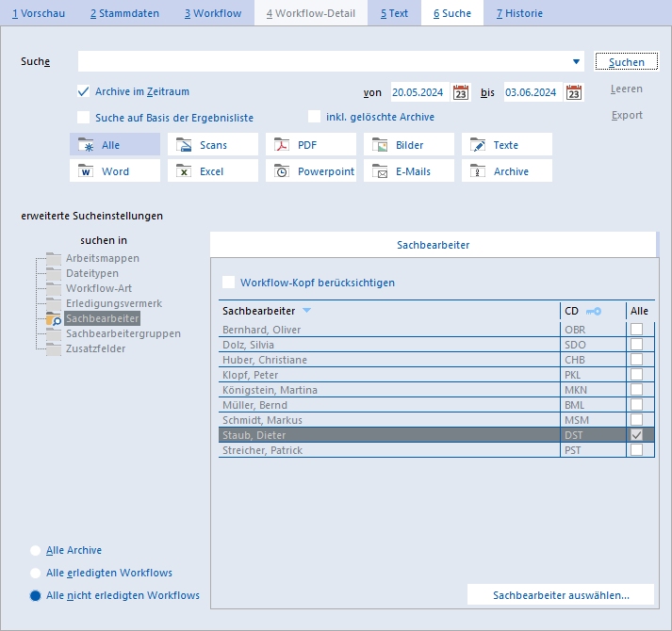Select 'Alle Archive' radio option
This screenshot has width=672, height=631.
click(x=36, y=550)
